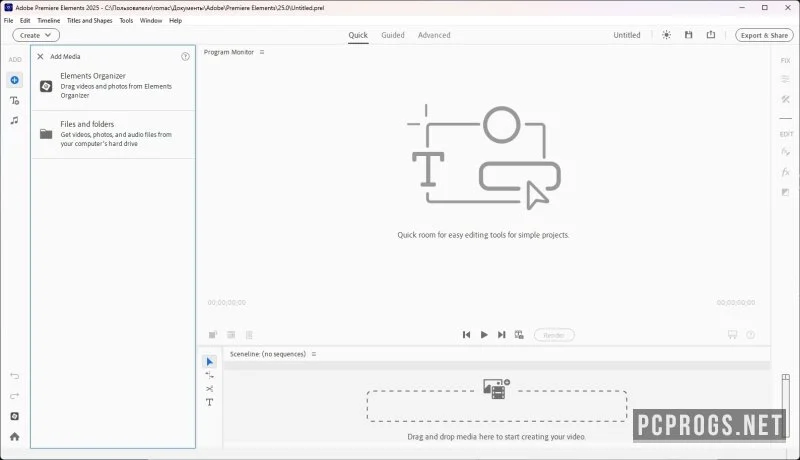800x460 pixels.
Task: Click the right duration timecode
Action: tap(736, 302)
